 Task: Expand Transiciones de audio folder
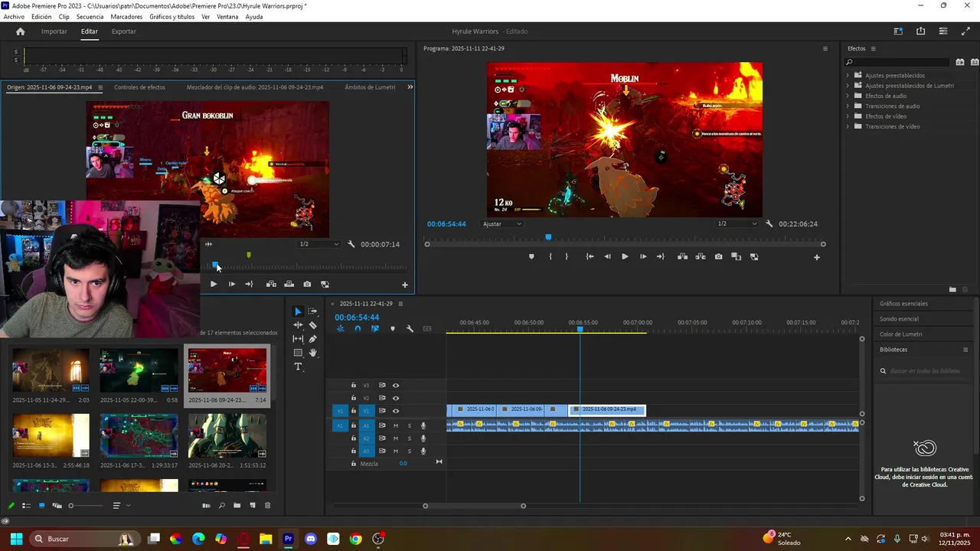click(848, 106)
